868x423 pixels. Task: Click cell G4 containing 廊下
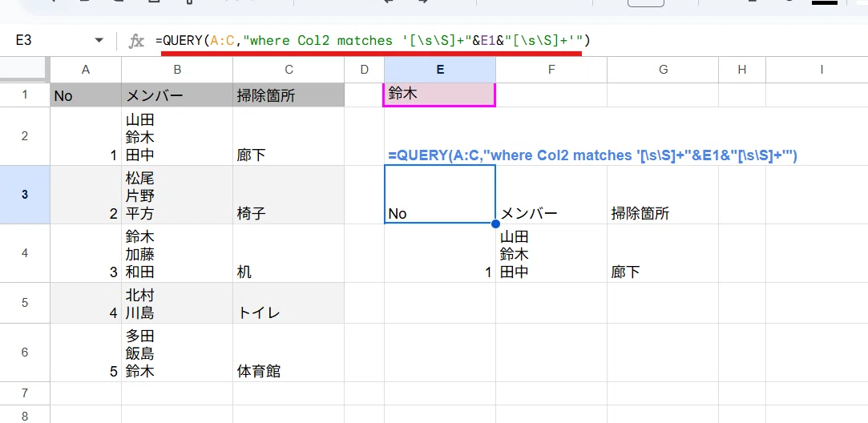(x=663, y=253)
